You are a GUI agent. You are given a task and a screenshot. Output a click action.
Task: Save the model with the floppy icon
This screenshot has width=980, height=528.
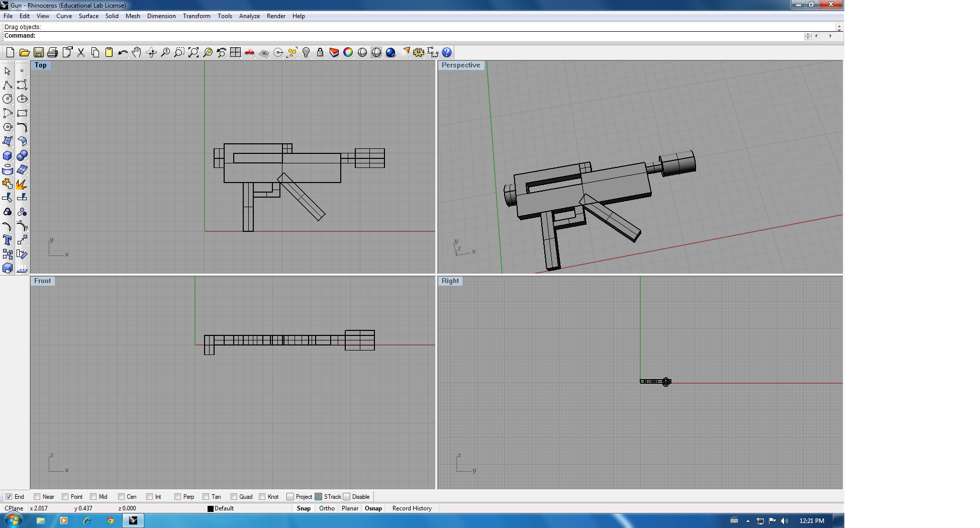click(x=38, y=52)
